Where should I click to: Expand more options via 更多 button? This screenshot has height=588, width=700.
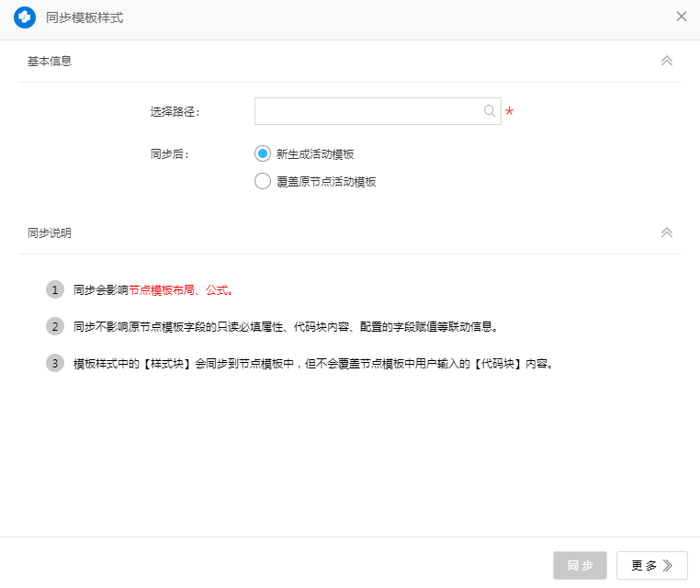(x=651, y=566)
